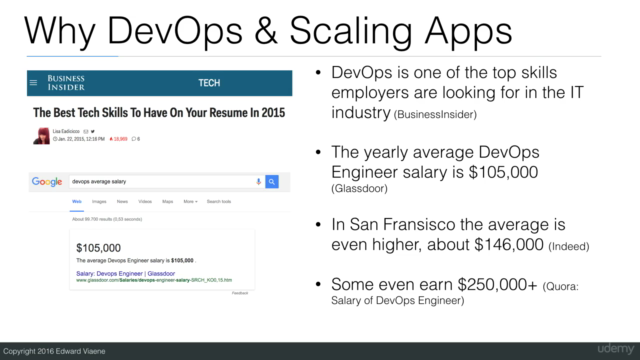Click the '(Indeed)' source citation
640x360 pixels.
569,246
